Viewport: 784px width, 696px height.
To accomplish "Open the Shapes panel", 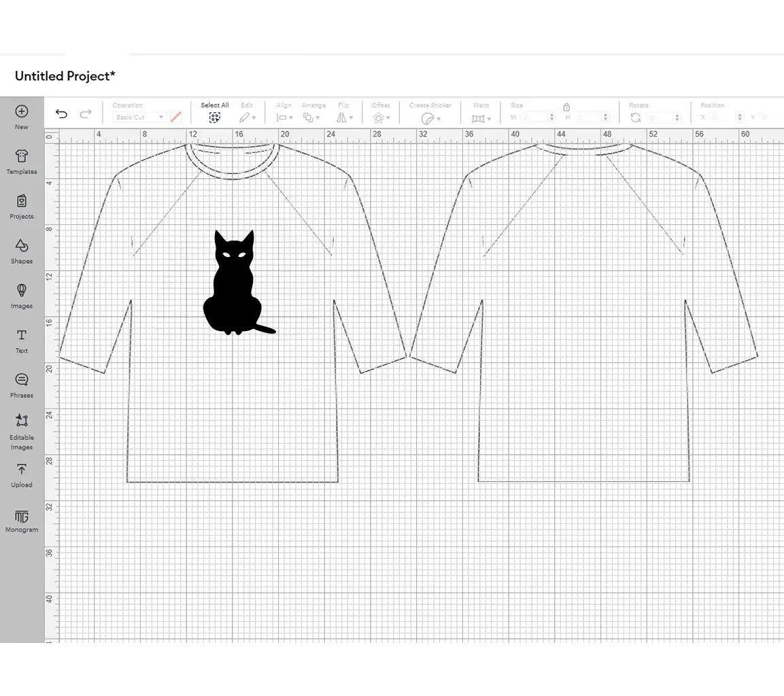I will click(22, 251).
